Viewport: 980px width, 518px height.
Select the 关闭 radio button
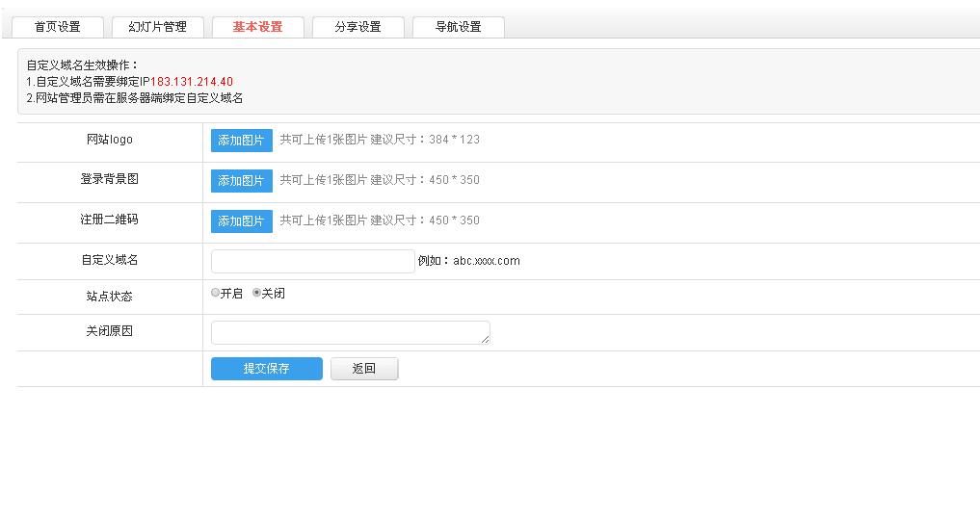[257, 294]
